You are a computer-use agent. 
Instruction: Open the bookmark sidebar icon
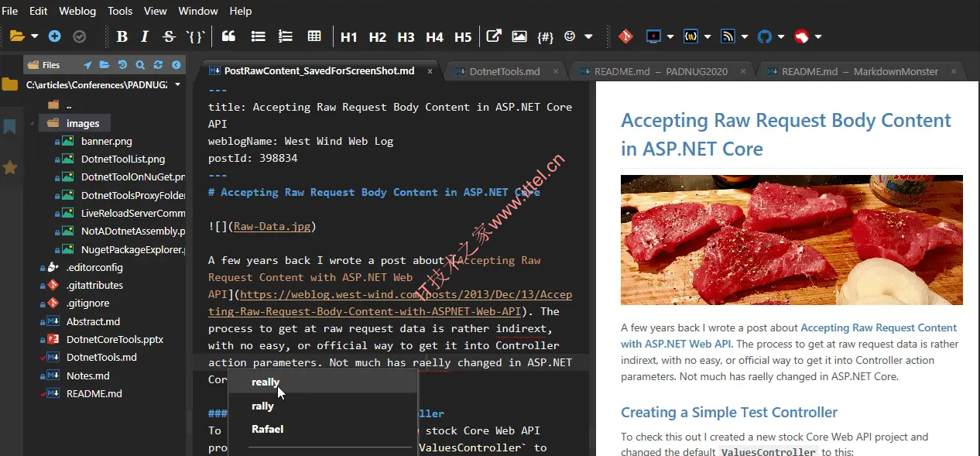(x=10, y=127)
